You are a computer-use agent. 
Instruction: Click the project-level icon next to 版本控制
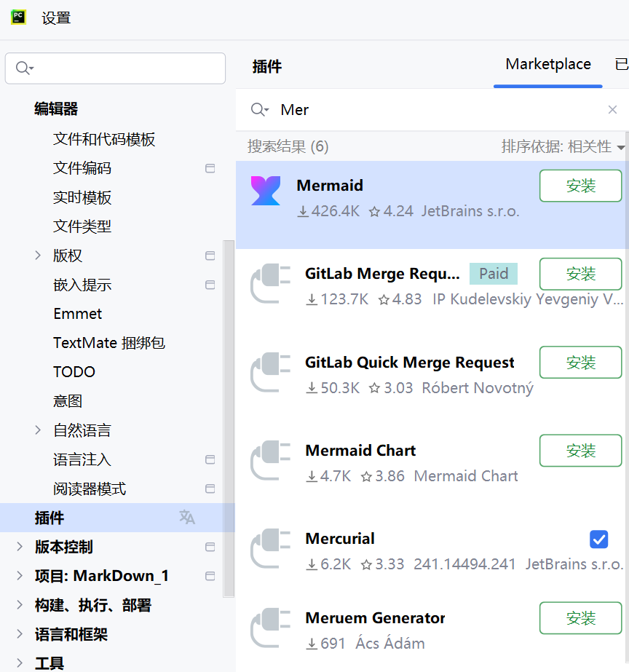(x=210, y=548)
